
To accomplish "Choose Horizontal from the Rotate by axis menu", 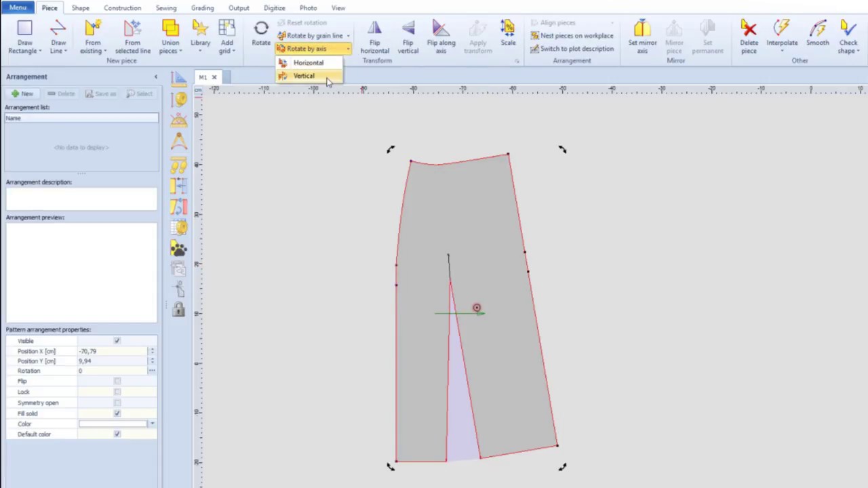I will coord(309,63).
